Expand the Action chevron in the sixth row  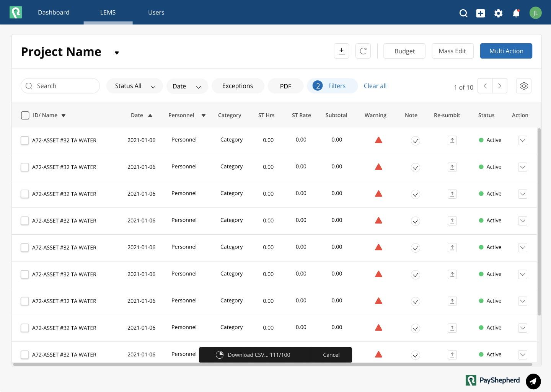pyautogui.click(x=523, y=274)
